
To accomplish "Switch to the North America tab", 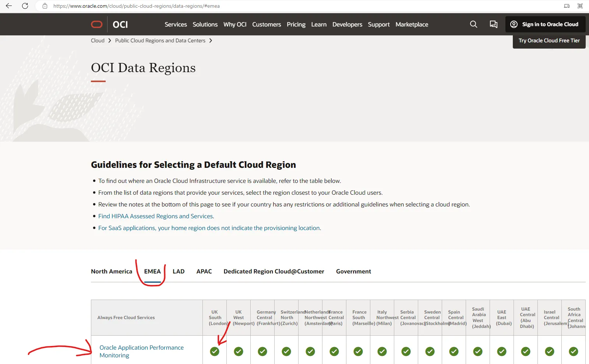I will 112,271.
